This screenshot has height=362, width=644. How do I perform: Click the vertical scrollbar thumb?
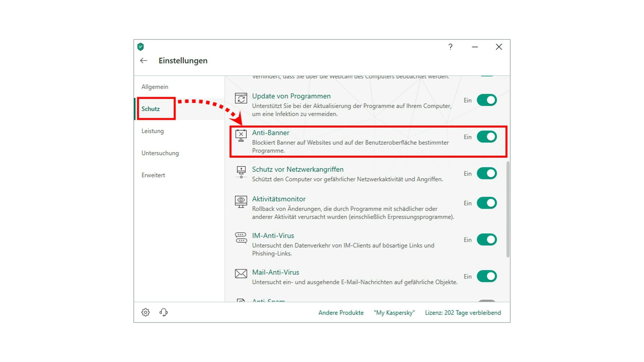pos(508,209)
